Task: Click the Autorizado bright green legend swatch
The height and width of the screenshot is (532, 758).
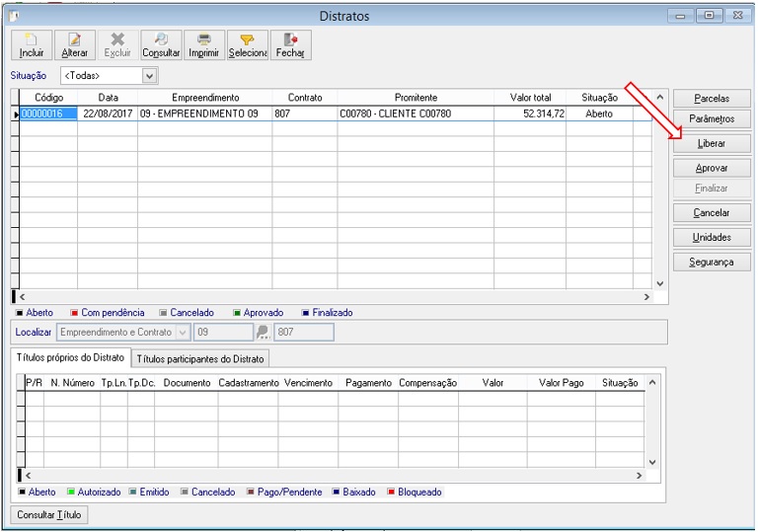Action: 71,492
